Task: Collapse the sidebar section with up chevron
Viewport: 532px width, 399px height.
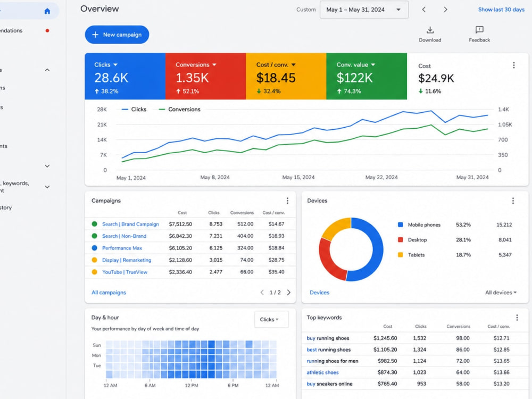Action: coord(47,70)
